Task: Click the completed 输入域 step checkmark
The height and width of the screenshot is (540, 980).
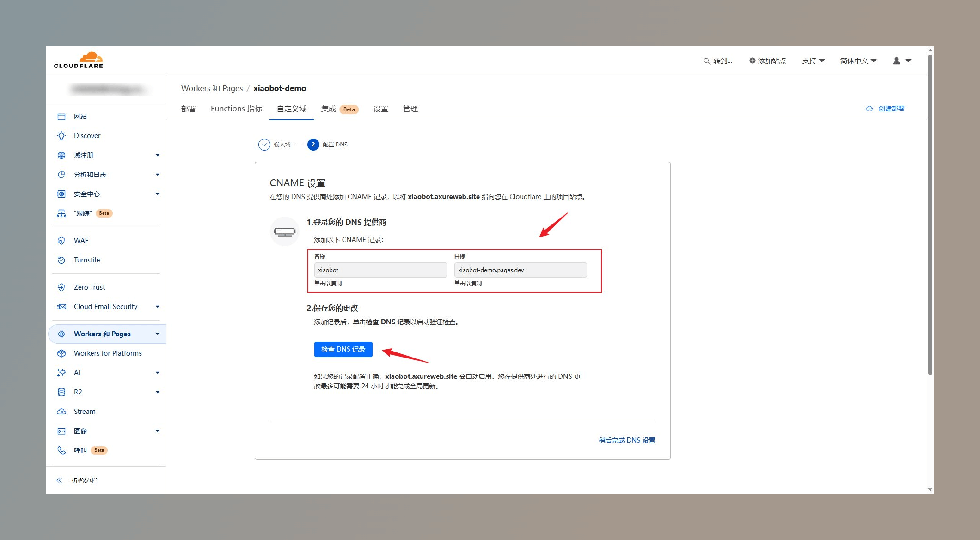Action: [x=264, y=145]
